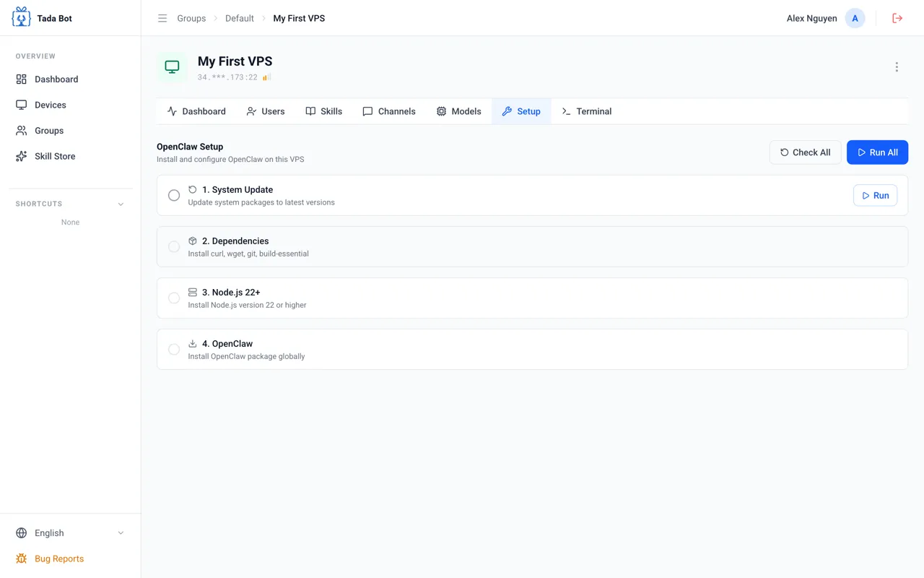Click the globe language icon

pos(22,533)
